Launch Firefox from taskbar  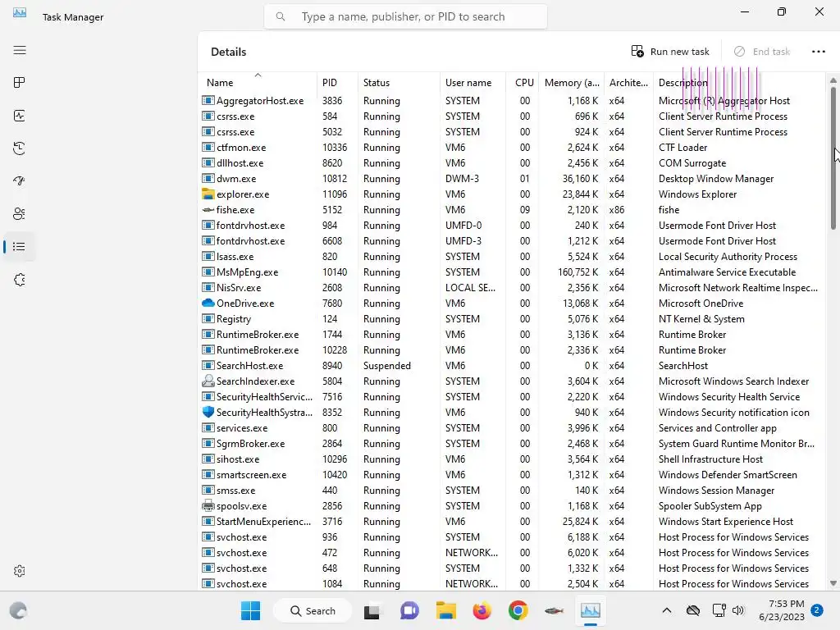pyautogui.click(x=482, y=610)
